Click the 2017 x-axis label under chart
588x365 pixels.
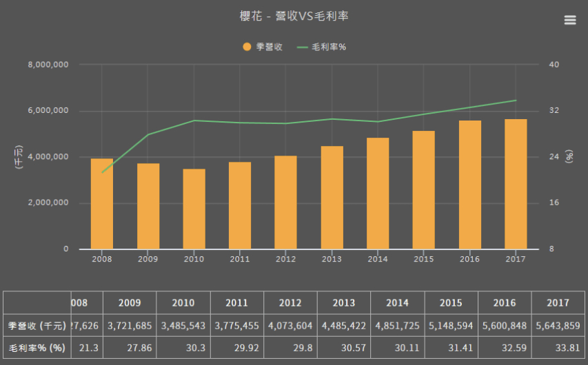click(516, 259)
